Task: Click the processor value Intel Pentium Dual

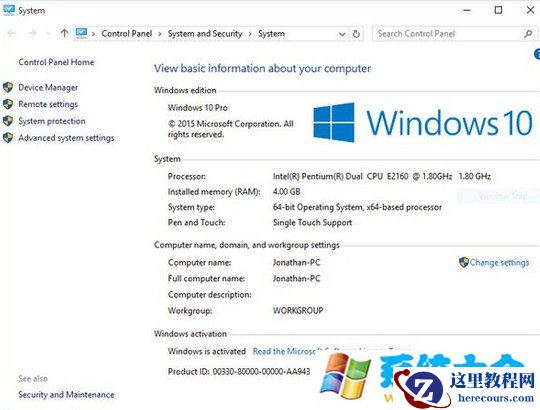Action: tap(382, 176)
